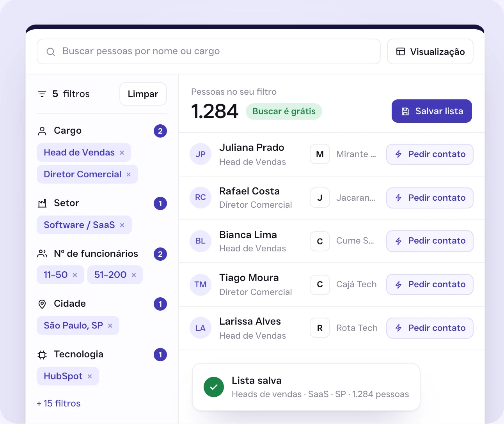This screenshot has width=504, height=424.
Task: Open the Visualização view options
Action: [x=430, y=51]
